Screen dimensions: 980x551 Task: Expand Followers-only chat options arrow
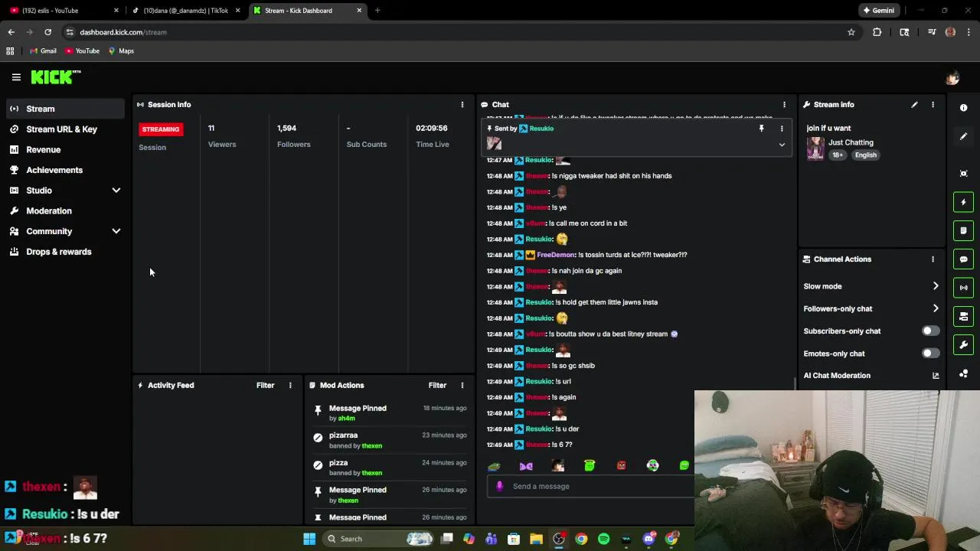(935, 308)
